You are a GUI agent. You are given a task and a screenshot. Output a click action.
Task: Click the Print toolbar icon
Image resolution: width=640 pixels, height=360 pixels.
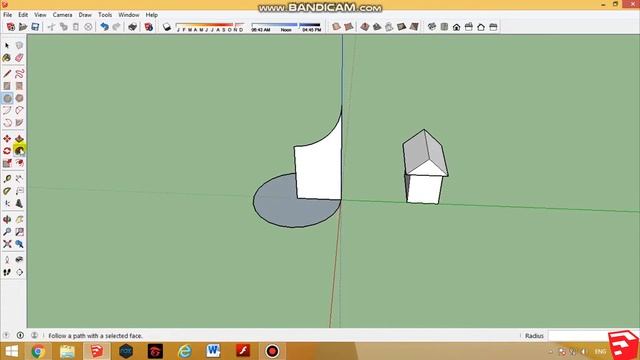[133, 27]
